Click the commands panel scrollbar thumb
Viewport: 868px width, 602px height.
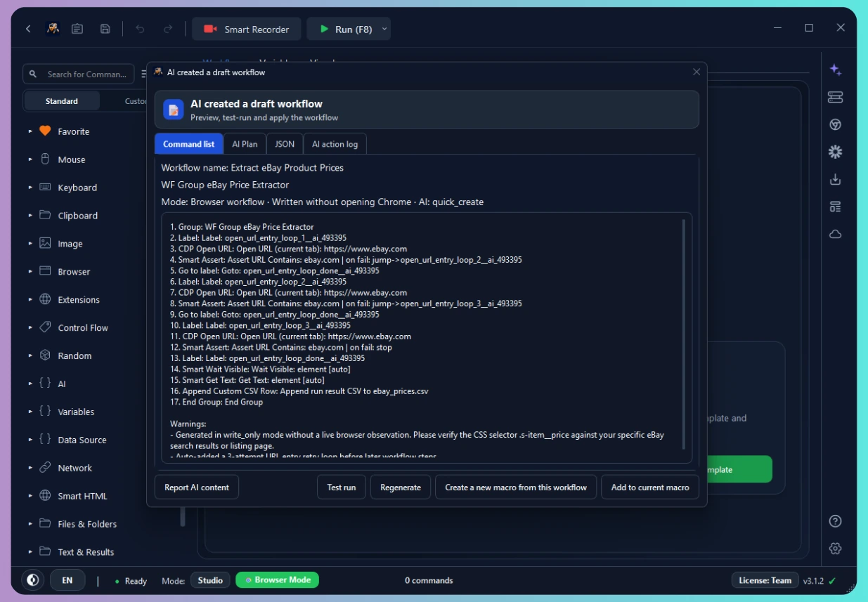183,516
